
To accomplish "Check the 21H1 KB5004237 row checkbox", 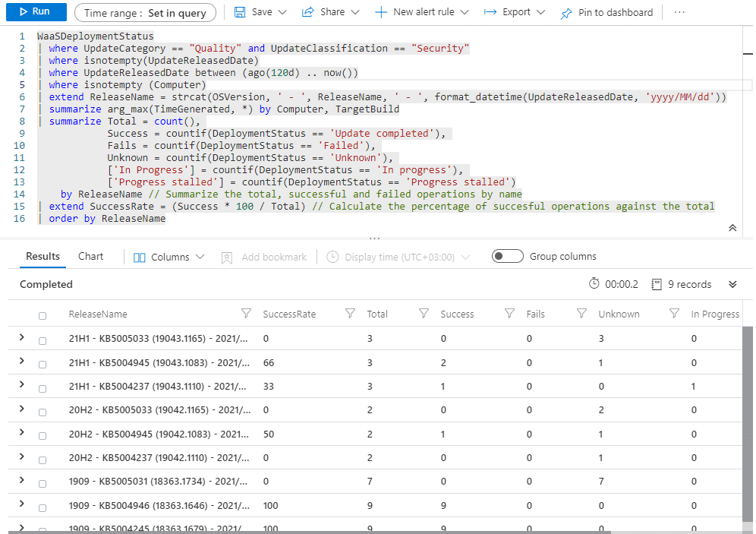I will (43, 388).
